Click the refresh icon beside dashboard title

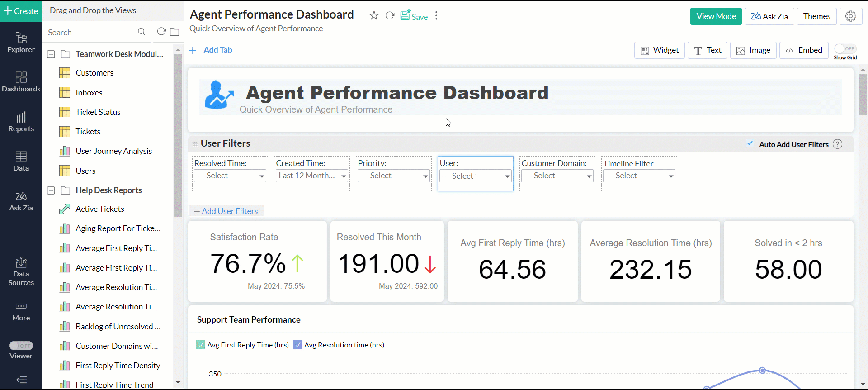(390, 16)
